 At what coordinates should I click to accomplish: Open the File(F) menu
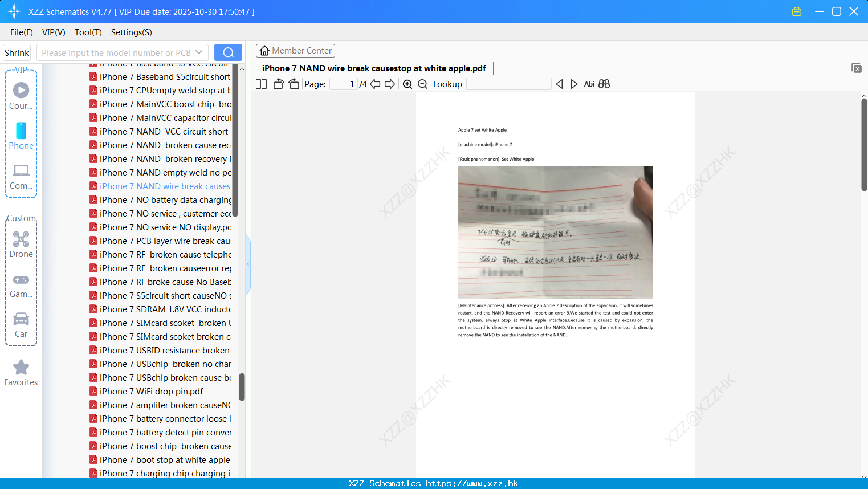[x=22, y=32]
